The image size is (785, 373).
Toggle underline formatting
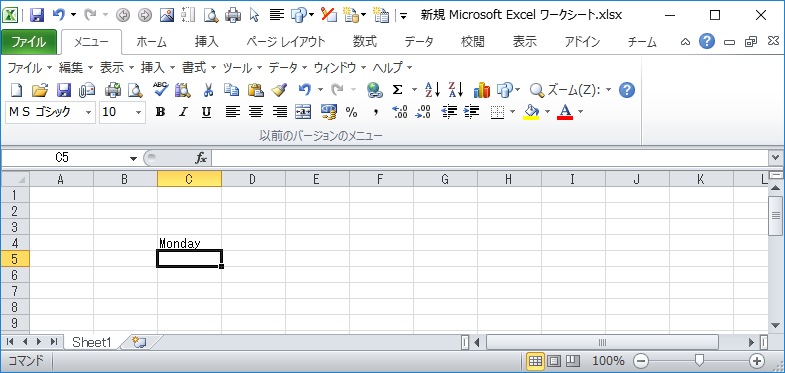(x=207, y=112)
